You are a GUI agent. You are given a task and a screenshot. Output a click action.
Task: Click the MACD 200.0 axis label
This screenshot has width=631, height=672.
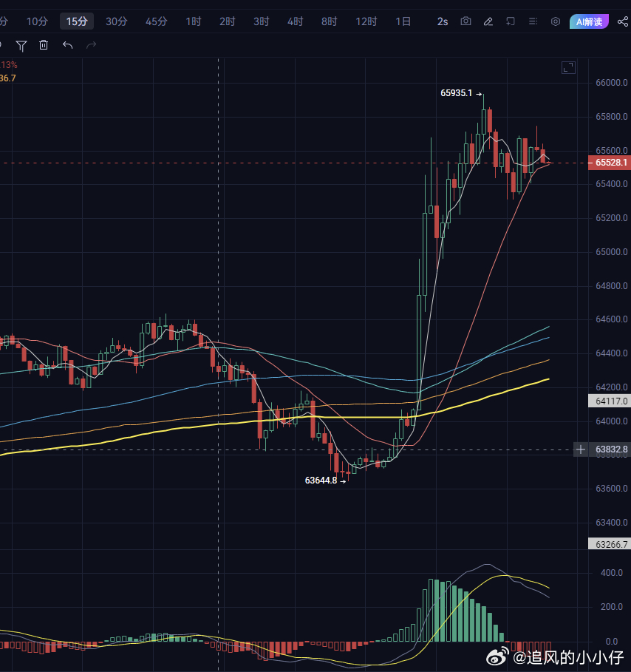(612, 607)
